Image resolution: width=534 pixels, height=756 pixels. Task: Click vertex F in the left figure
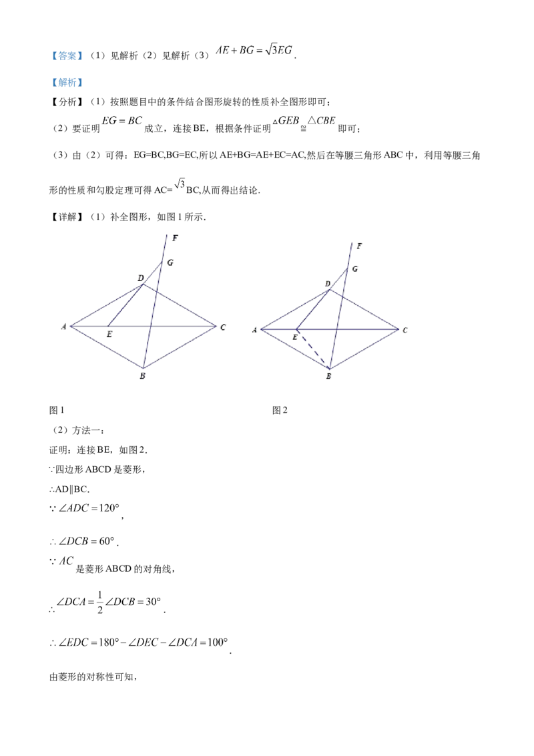[x=176, y=235]
